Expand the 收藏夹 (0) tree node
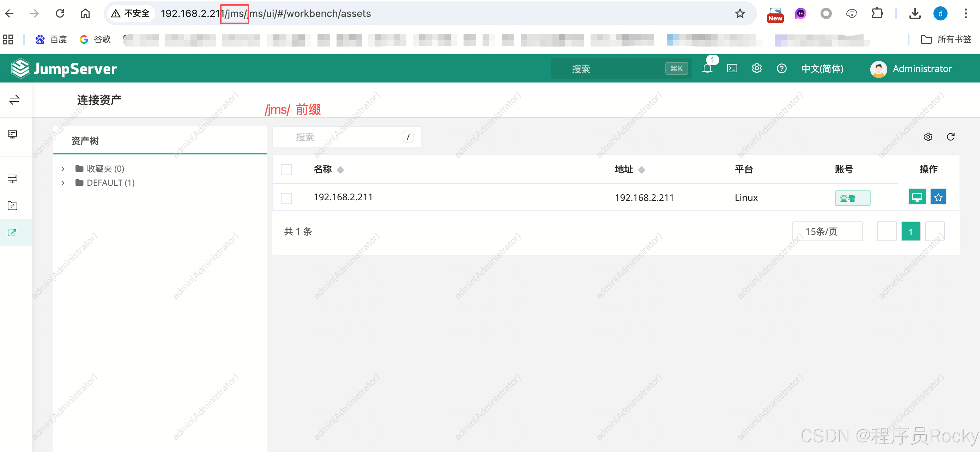 (x=63, y=169)
